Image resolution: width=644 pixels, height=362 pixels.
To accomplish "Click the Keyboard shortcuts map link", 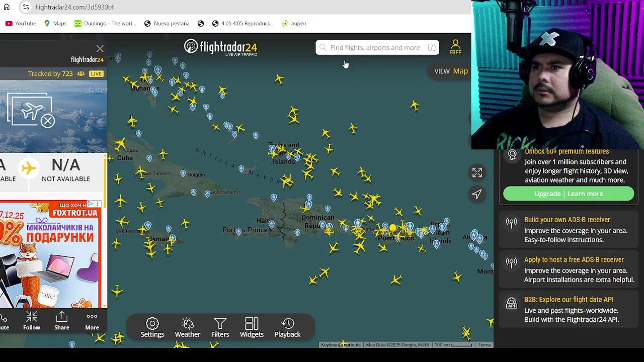I will (x=341, y=345).
